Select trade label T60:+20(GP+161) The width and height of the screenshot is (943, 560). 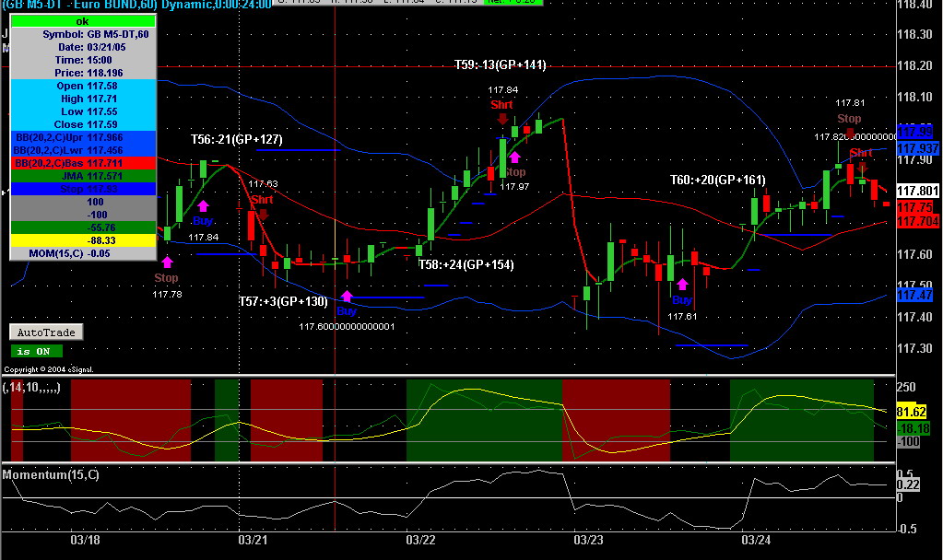717,180
